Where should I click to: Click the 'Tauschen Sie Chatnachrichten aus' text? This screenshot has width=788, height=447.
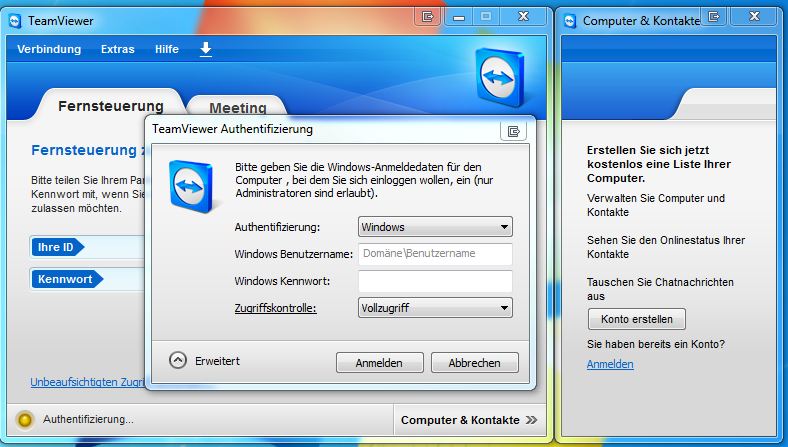coord(660,289)
